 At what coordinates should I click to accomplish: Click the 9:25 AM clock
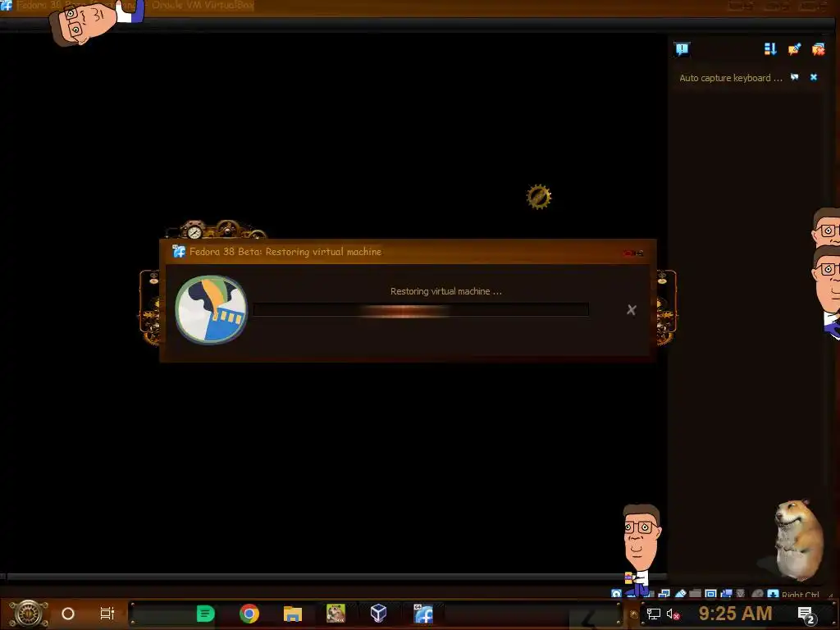click(x=735, y=614)
